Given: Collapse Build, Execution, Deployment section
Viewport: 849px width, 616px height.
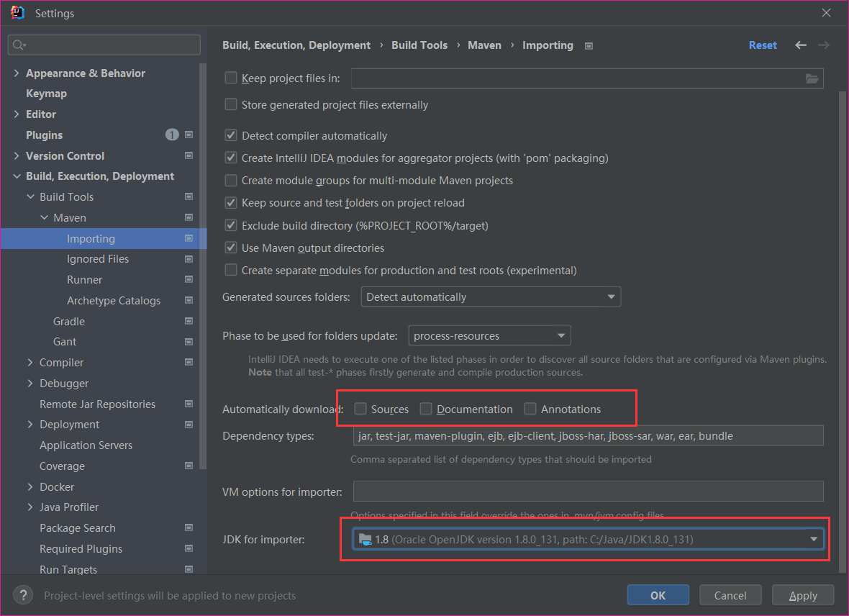Looking at the screenshot, I should tap(17, 176).
